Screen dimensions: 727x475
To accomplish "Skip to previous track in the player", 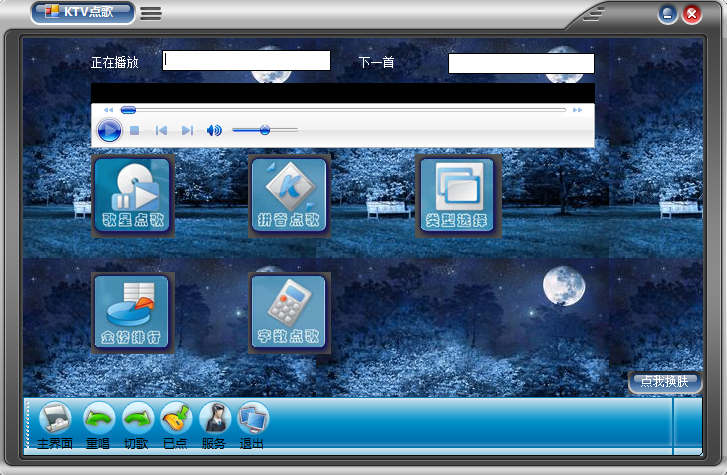I will tap(161, 130).
